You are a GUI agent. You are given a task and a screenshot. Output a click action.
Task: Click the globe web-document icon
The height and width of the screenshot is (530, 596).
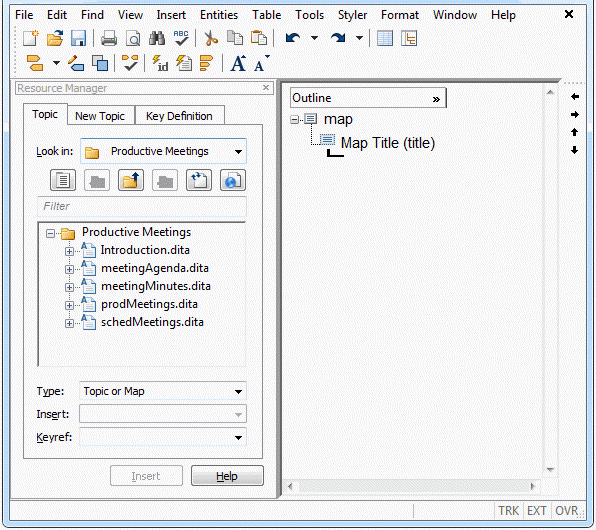coord(233,180)
